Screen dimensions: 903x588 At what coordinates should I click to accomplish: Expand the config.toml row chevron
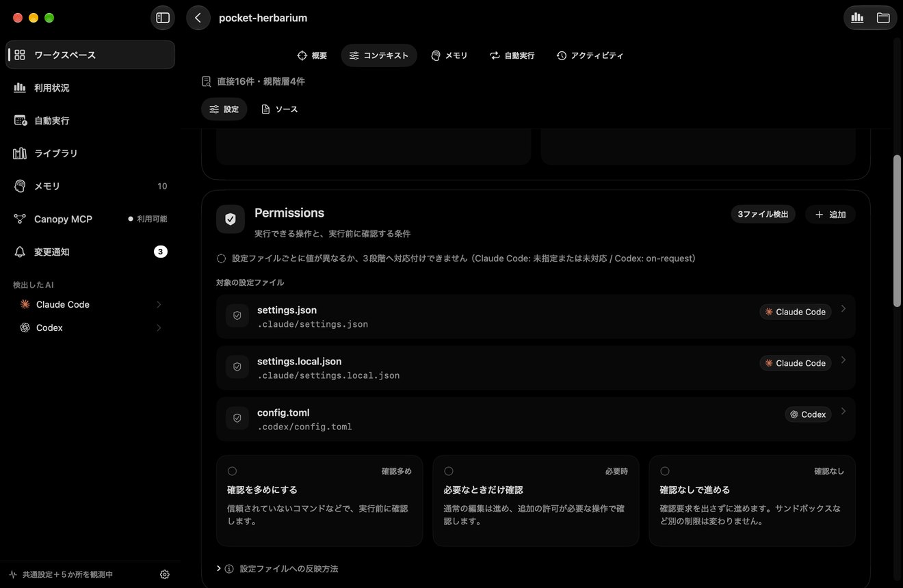pos(843,412)
